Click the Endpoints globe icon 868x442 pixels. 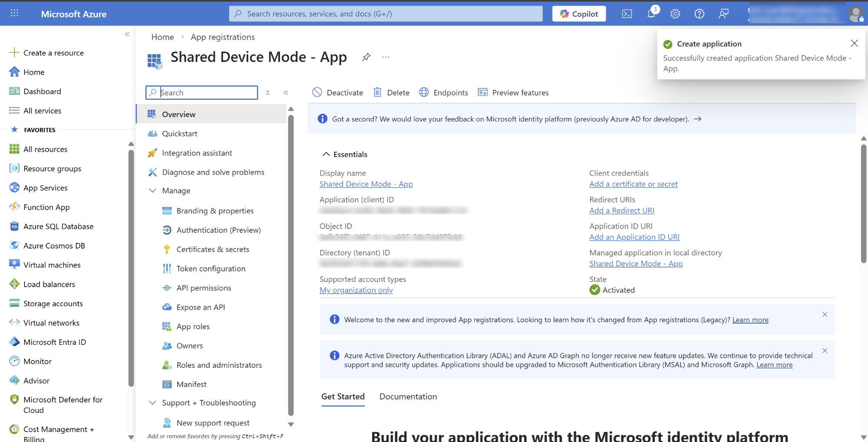click(x=424, y=92)
